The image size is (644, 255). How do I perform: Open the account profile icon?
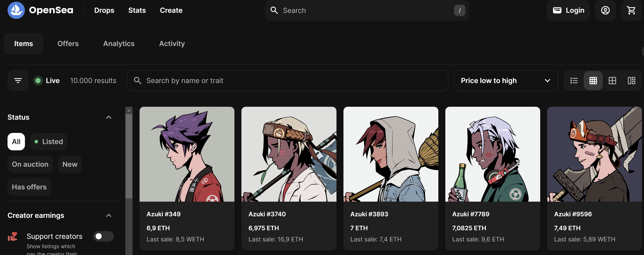click(x=605, y=10)
